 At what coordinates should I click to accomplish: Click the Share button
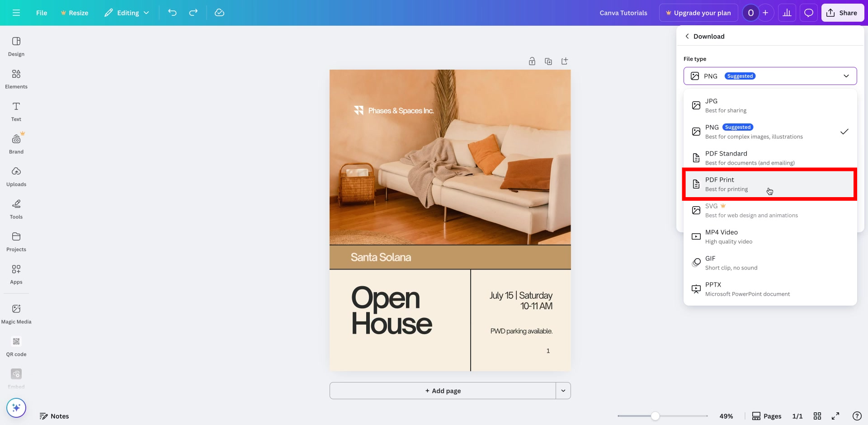click(842, 13)
